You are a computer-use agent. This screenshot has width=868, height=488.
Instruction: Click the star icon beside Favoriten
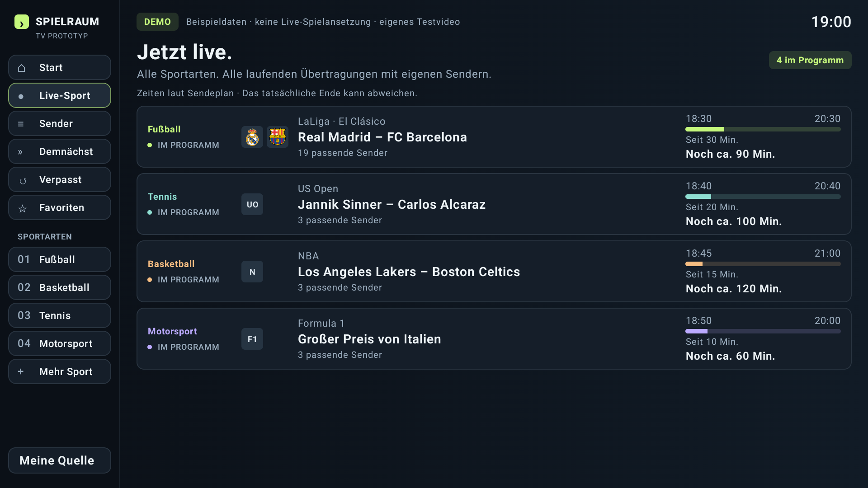pyautogui.click(x=22, y=208)
